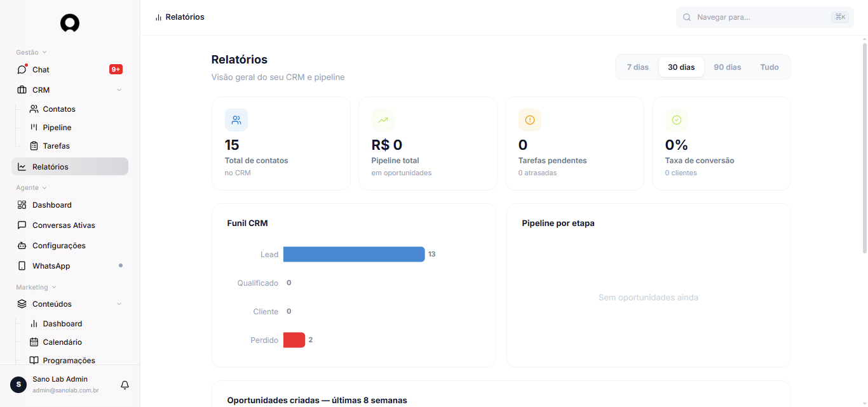Click the admin@sanolab.com.br email text

click(65, 390)
